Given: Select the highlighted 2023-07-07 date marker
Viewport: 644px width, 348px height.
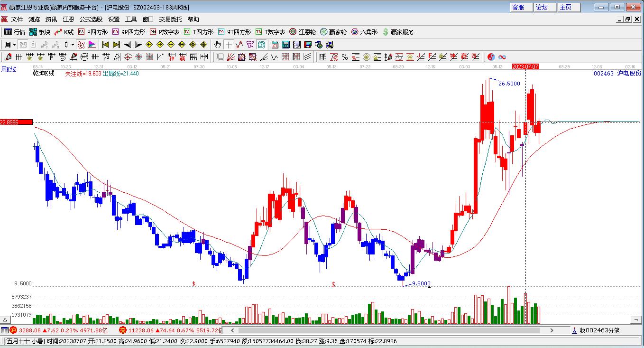Looking at the screenshot, I should 525,67.
